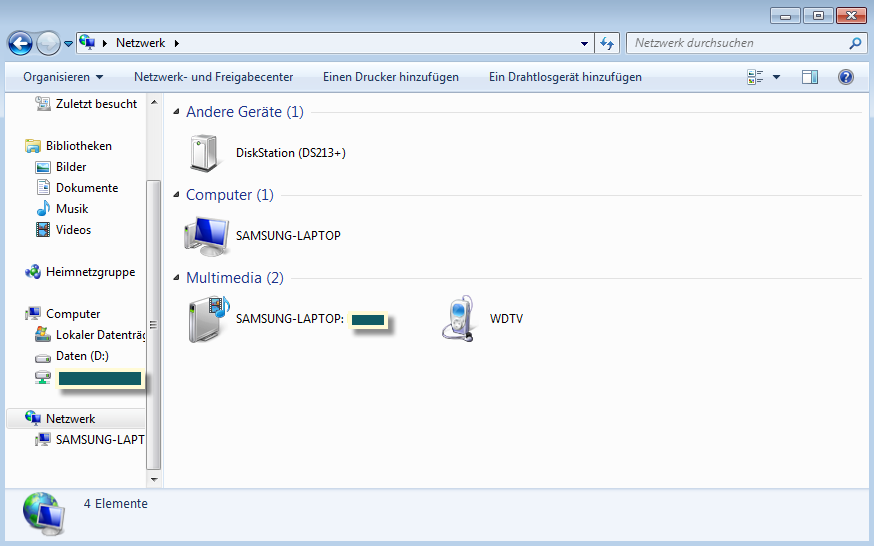Click Einen Drucker hinzufügen
The height and width of the screenshot is (546, 874).
click(391, 77)
